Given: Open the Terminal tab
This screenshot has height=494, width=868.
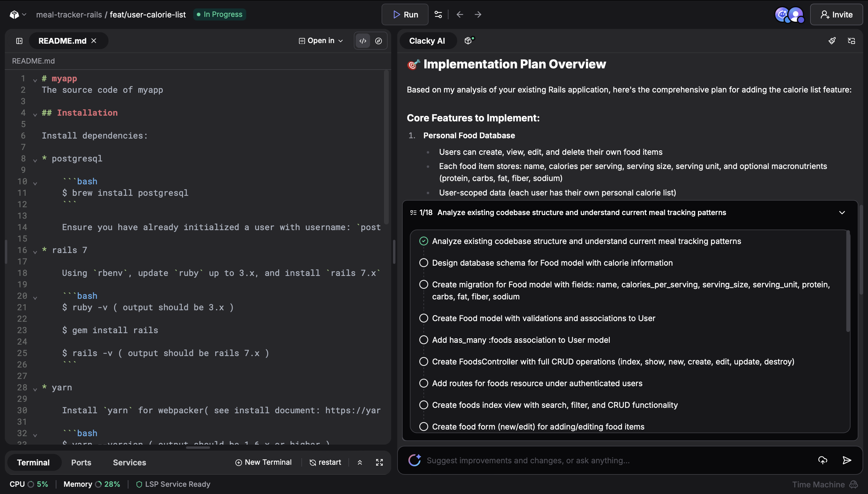Looking at the screenshot, I should [x=33, y=462].
